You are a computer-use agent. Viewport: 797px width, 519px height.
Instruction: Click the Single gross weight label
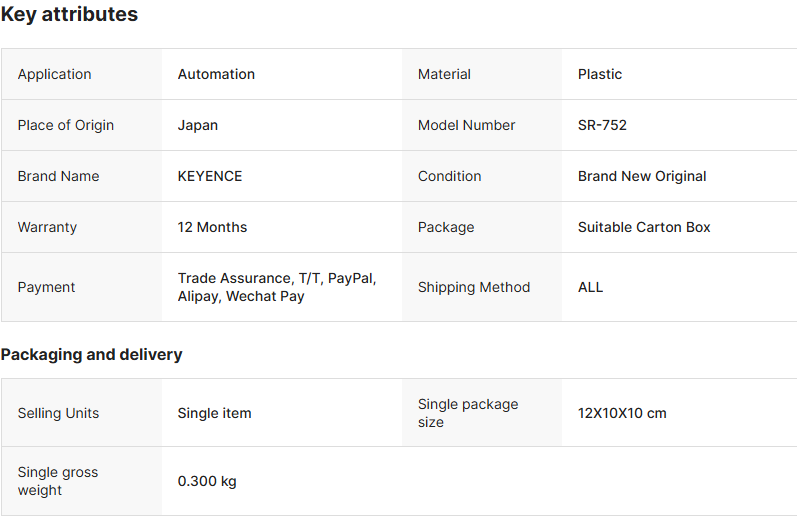[58, 481]
